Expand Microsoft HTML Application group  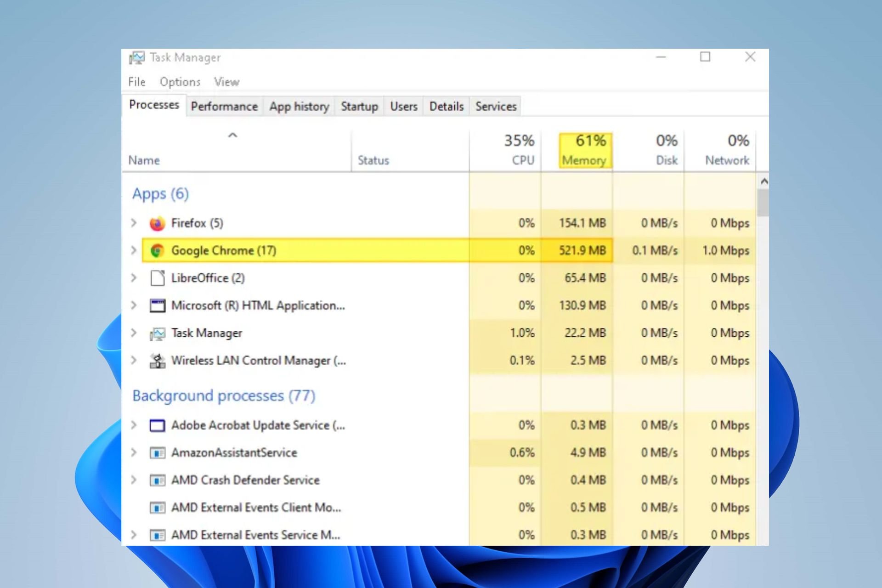point(134,305)
